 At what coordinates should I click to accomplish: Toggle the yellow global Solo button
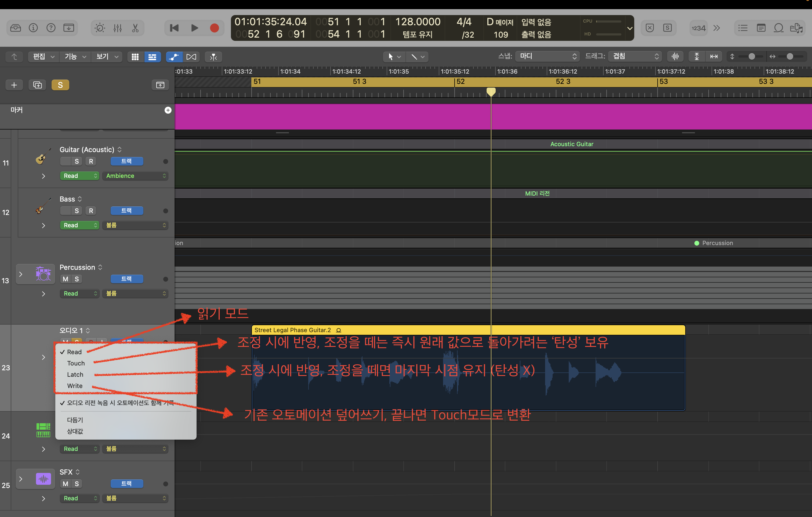pyautogui.click(x=60, y=85)
